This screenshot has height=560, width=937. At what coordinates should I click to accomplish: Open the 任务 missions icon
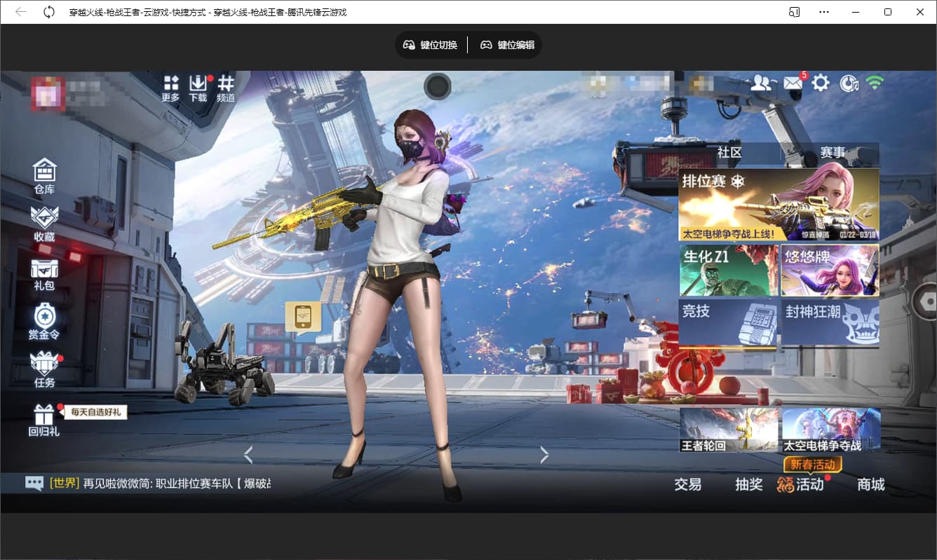(44, 369)
